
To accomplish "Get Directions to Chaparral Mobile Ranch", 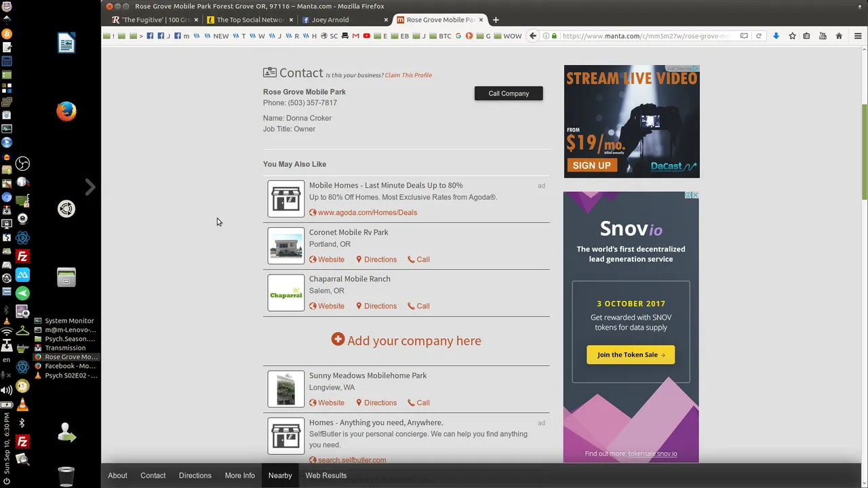I will point(376,306).
